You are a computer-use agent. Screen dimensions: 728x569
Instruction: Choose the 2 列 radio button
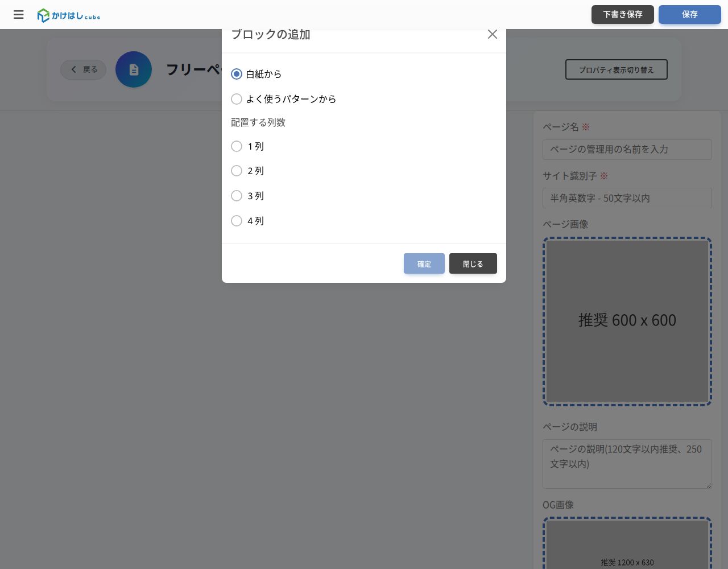coord(237,171)
